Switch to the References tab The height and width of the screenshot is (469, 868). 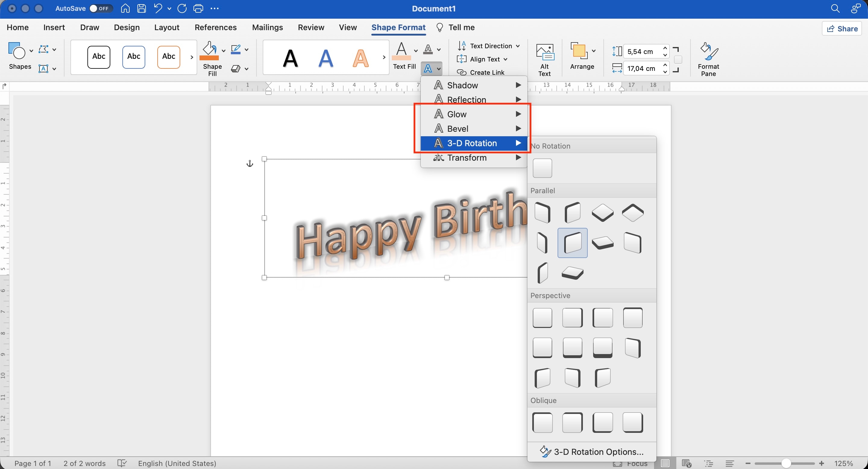tap(216, 27)
